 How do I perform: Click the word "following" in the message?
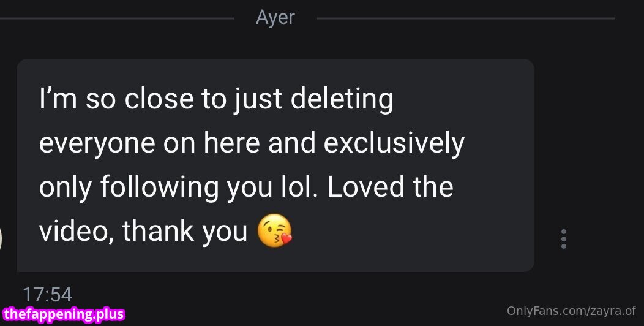pyautogui.click(x=159, y=188)
